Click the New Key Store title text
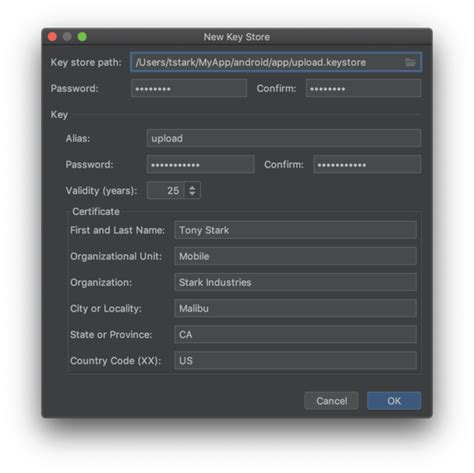474x473 pixels. coord(237,37)
